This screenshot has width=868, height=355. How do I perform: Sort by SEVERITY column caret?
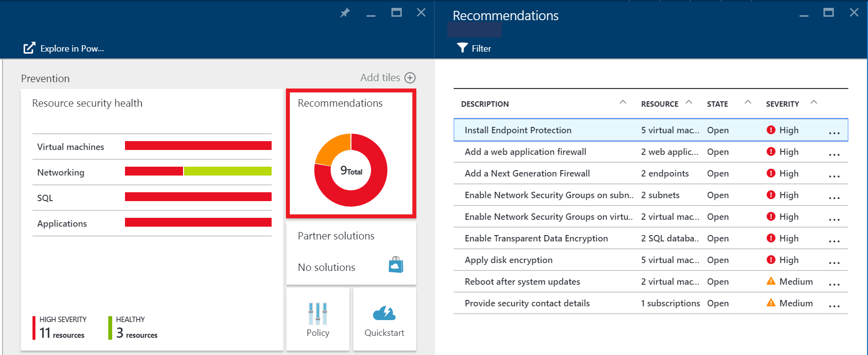tap(814, 102)
